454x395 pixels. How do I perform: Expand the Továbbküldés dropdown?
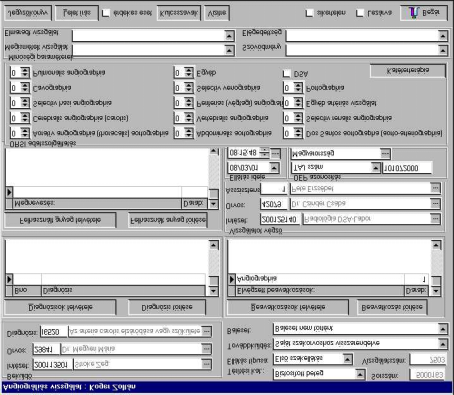(x=443, y=343)
